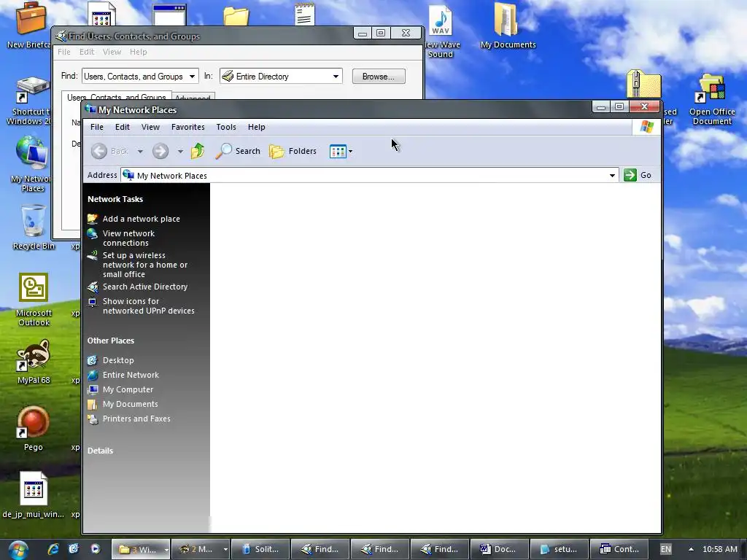This screenshot has height=560, width=747.
Task: Click the Back navigation button
Action: click(109, 151)
